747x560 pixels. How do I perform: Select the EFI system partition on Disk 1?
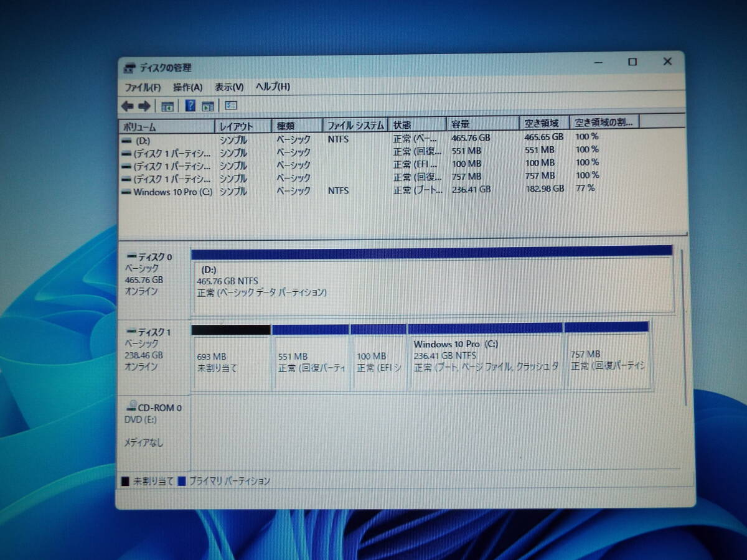(x=378, y=358)
